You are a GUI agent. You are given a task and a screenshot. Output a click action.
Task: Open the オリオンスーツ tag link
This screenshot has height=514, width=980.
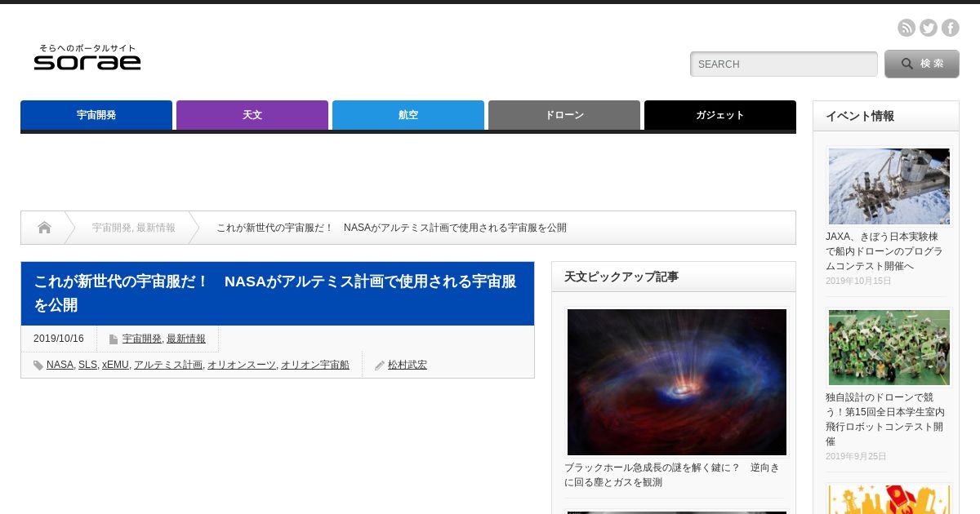(x=242, y=365)
